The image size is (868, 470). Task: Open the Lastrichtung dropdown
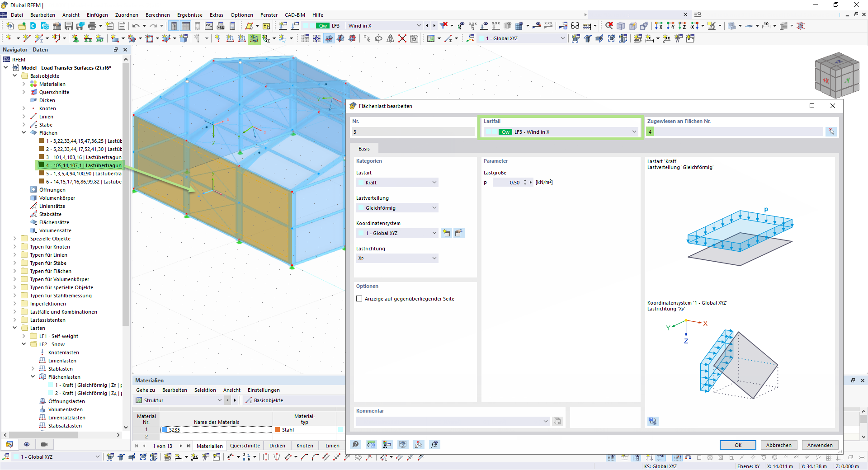click(x=434, y=258)
